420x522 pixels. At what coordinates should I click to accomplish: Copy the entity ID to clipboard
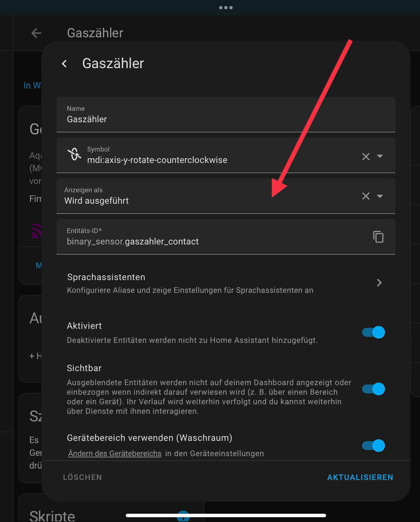[378, 237]
